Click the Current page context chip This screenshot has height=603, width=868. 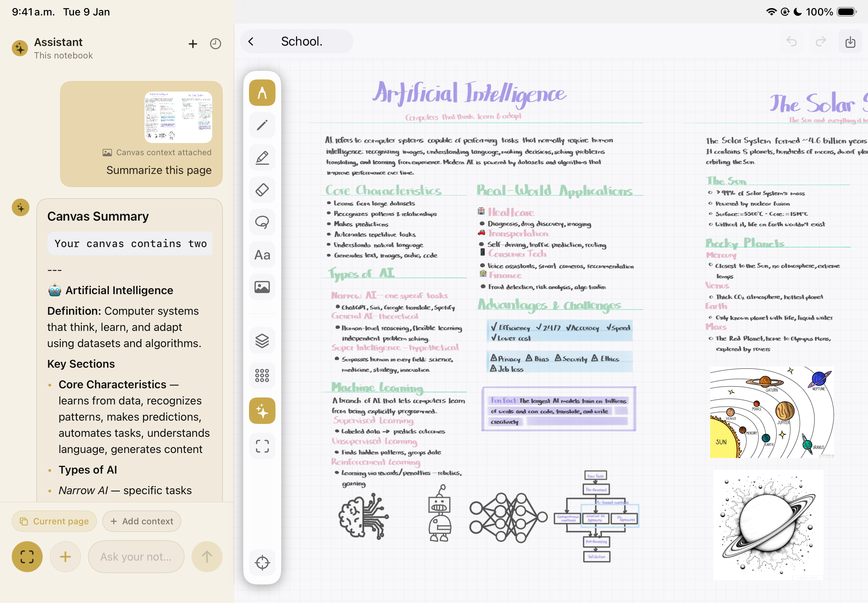click(x=54, y=521)
